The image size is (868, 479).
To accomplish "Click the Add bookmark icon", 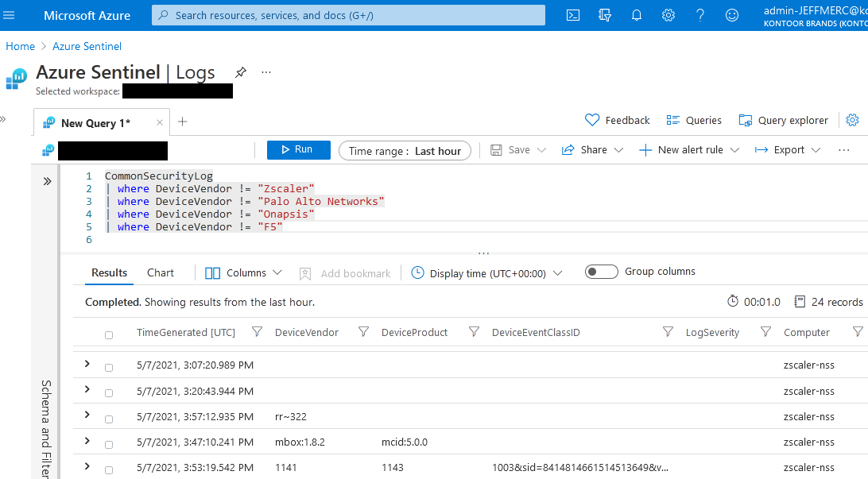I will 305,273.
